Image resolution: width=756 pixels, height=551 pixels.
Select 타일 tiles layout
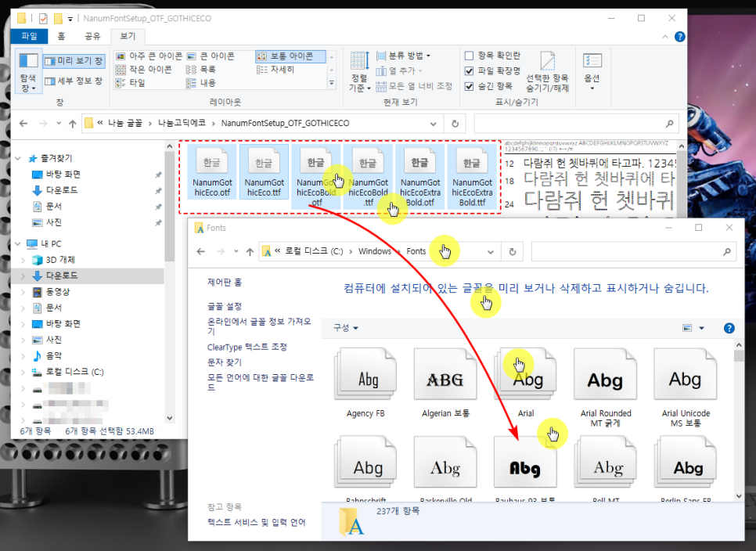tap(131, 83)
